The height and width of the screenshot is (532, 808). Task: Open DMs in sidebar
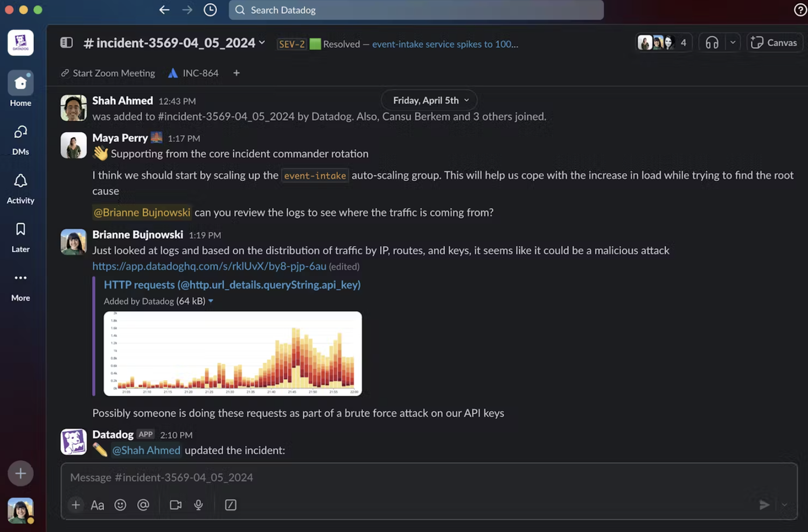pos(20,140)
